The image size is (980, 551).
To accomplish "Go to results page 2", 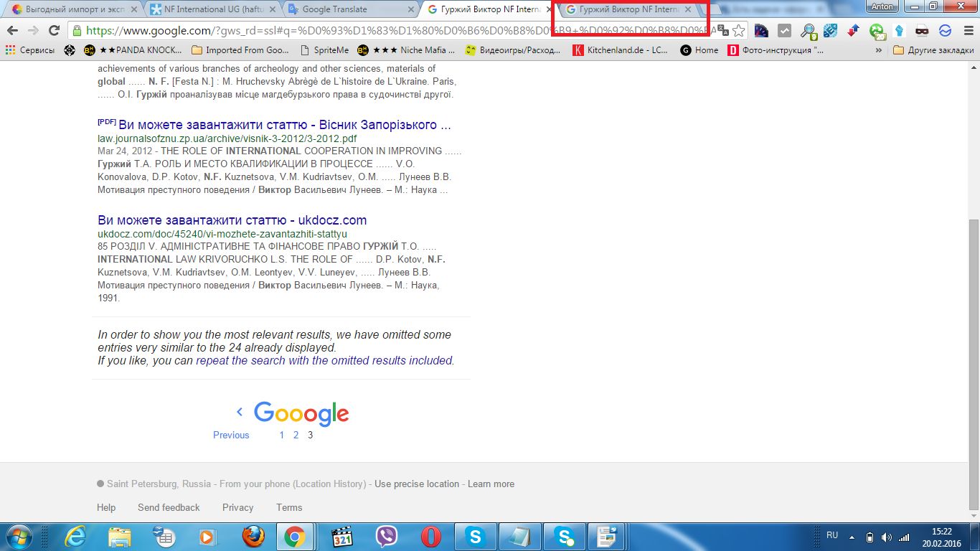I will click(x=296, y=435).
